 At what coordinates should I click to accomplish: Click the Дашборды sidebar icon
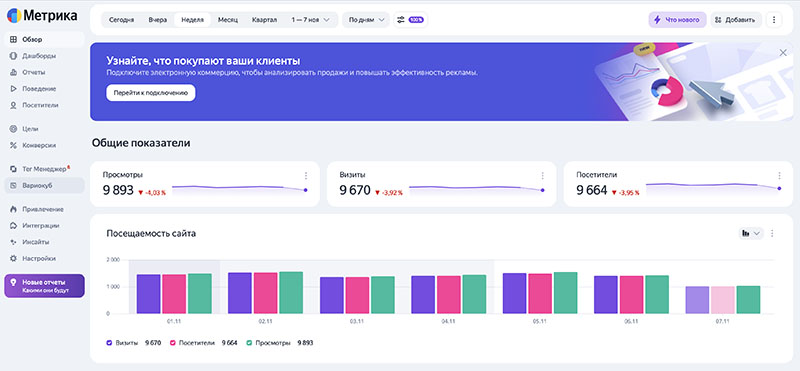(13, 56)
